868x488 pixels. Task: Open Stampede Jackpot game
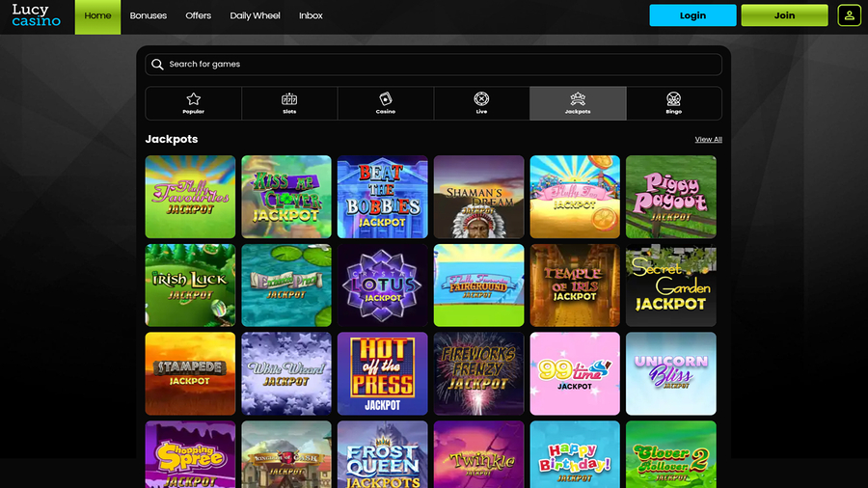click(x=190, y=374)
